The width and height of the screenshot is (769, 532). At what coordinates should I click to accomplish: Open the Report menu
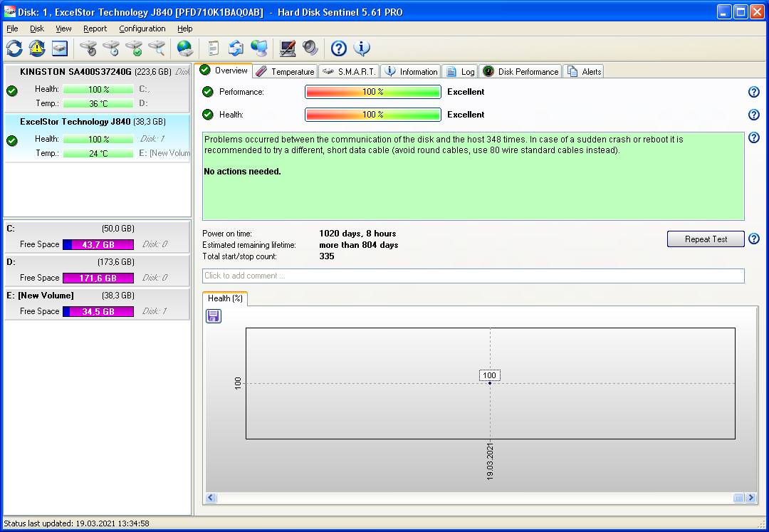tap(95, 28)
